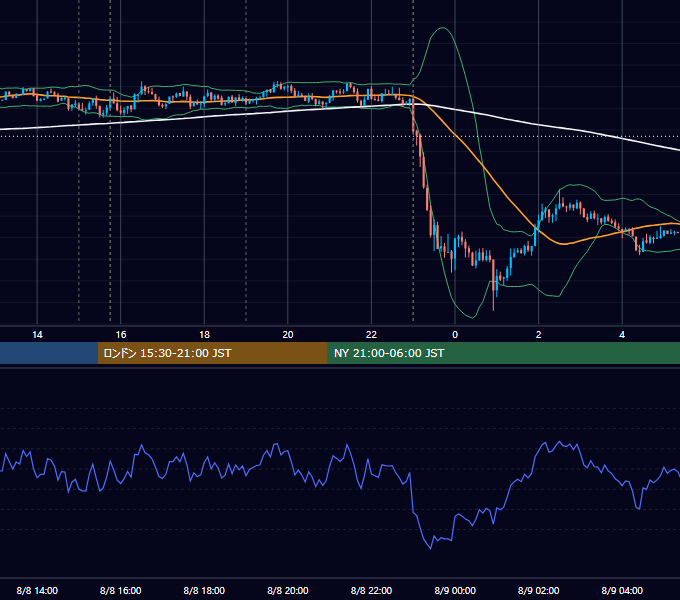Image resolution: width=680 pixels, height=600 pixels.
Task: Click the 8/8 16:00 label on indicator axis
Action: (x=121, y=590)
